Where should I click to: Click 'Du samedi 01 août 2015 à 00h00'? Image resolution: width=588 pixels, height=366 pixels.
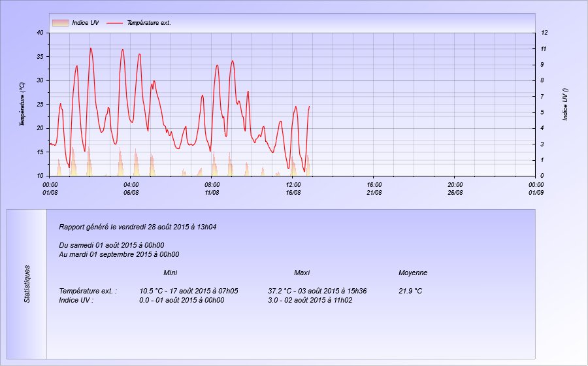(111, 245)
